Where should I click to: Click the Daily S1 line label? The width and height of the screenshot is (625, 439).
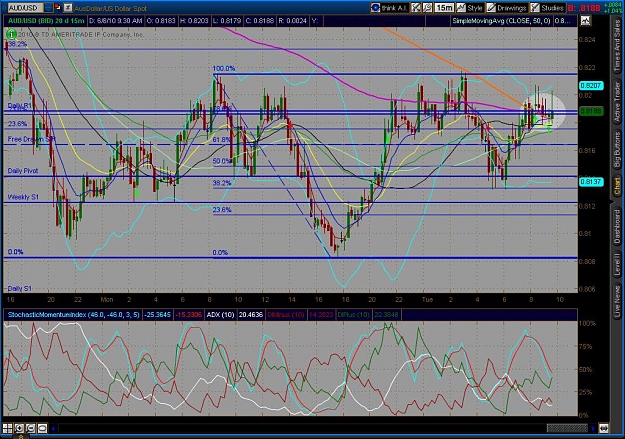pos(20,288)
